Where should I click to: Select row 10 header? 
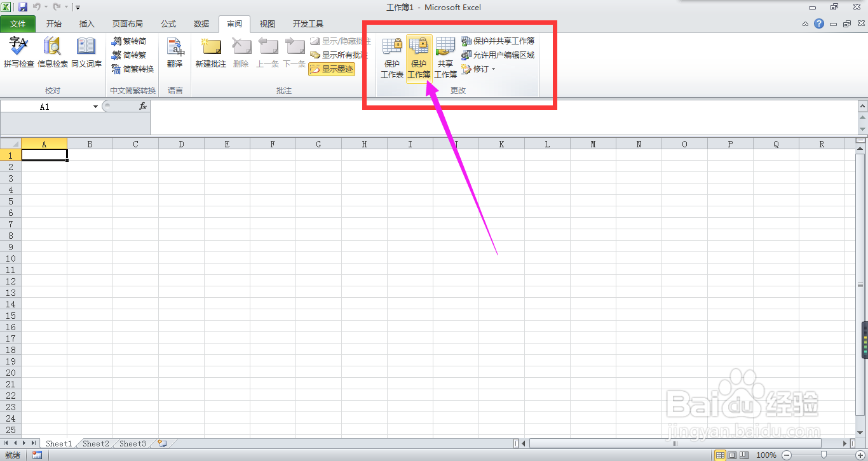[x=11, y=258]
